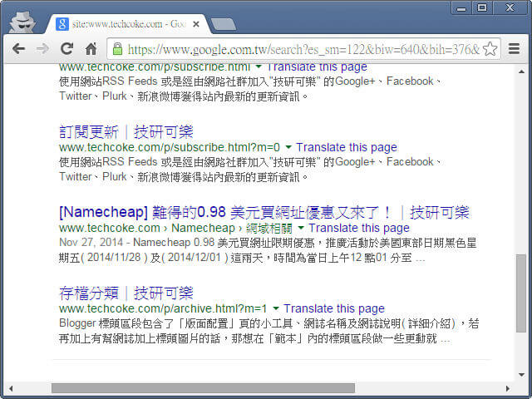The width and height of the screenshot is (532, 399).
Task: Click the incognito spy icon
Action: [22, 22]
